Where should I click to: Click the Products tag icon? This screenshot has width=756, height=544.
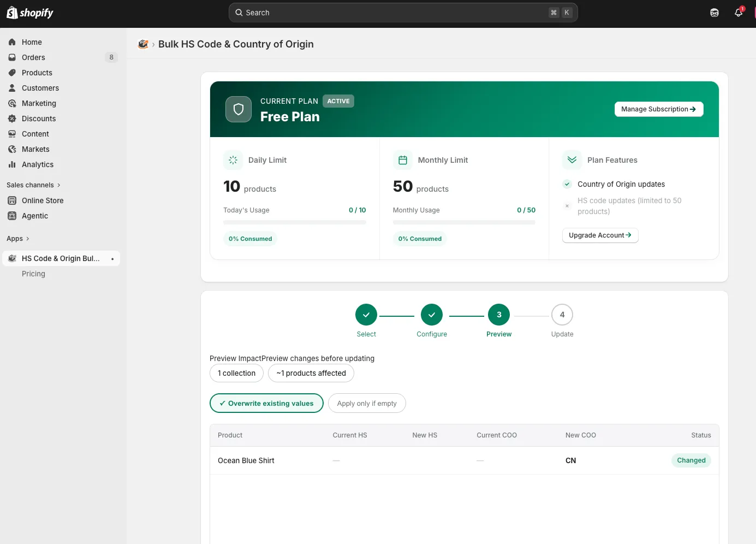click(12, 73)
